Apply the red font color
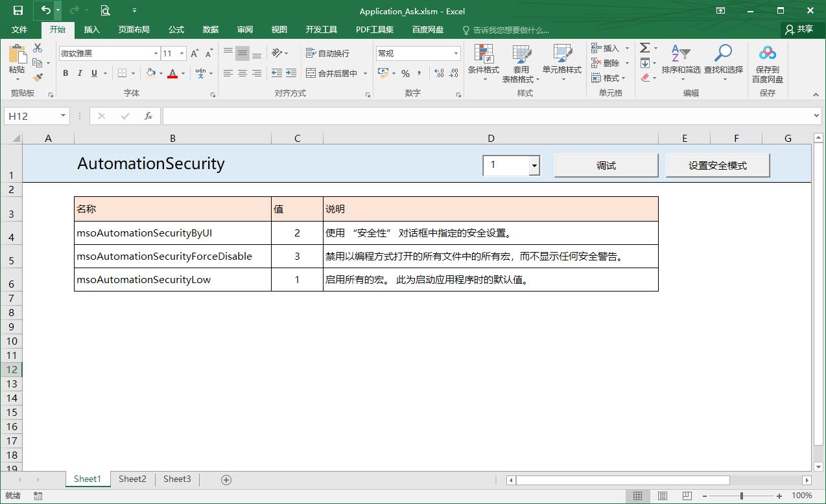Viewport: 826px width, 504px height. pos(172,73)
